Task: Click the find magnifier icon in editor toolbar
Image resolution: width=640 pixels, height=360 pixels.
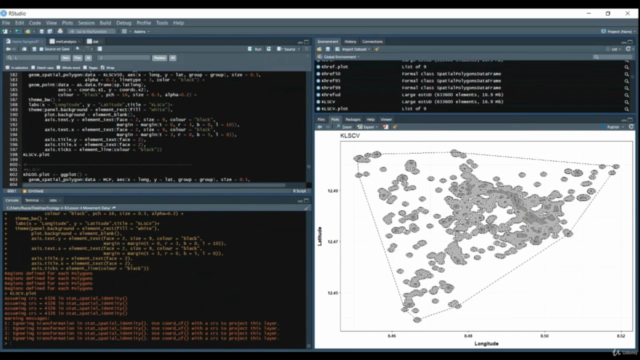Action: (x=78, y=49)
